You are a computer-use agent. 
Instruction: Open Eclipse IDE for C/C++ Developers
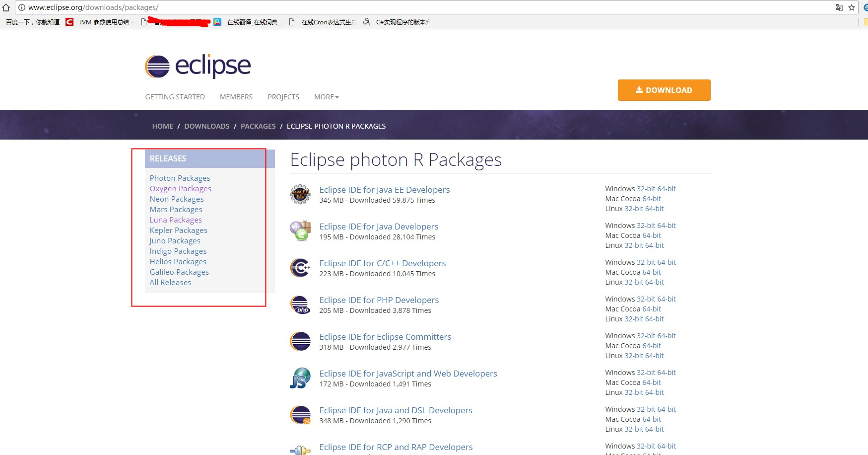coord(383,263)
